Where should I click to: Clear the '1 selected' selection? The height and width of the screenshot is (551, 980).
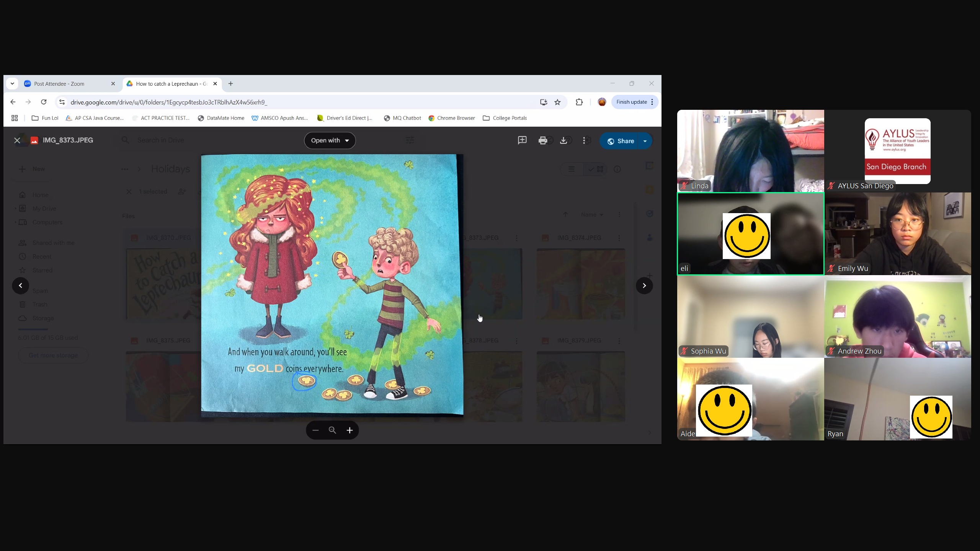coord(129,192)
